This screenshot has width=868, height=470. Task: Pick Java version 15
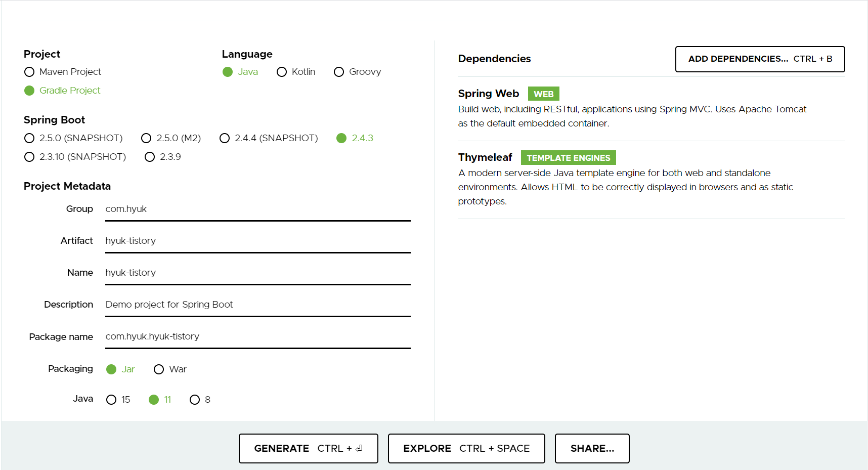[x=118, y=400]
